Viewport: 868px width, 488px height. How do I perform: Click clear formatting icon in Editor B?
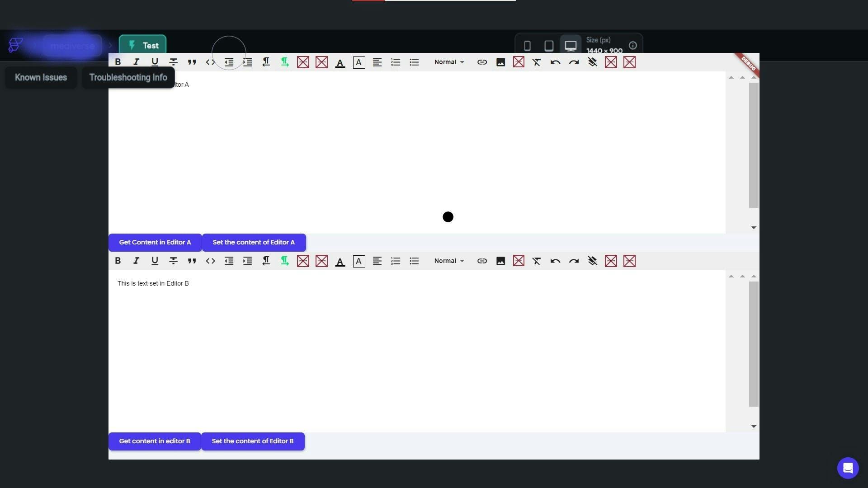point(537,261)
